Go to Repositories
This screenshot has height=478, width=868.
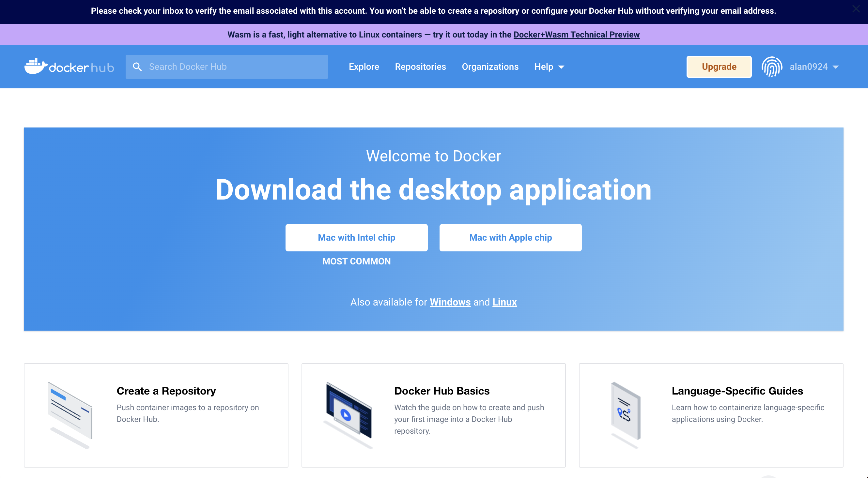(420, 67)
